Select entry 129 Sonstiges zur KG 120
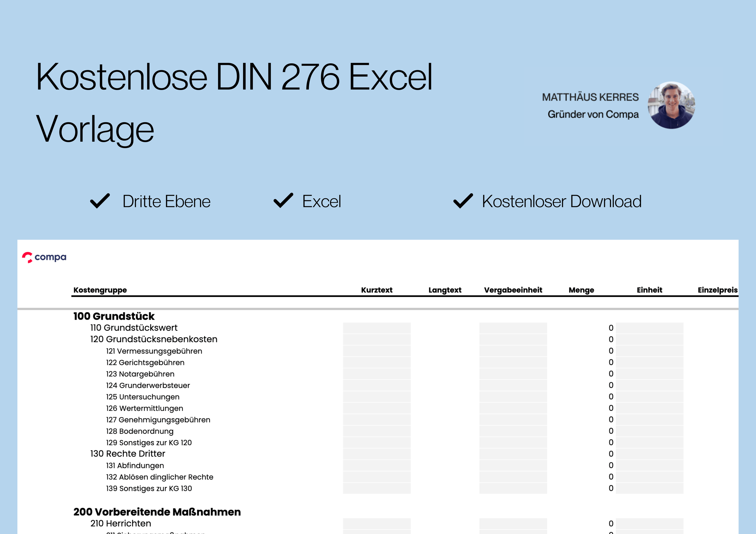 [149, 443]
